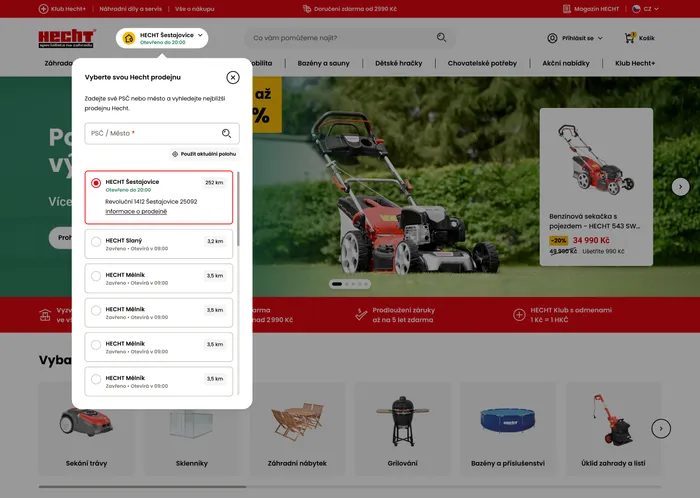Open the Grilování grill image

[403, 421]
